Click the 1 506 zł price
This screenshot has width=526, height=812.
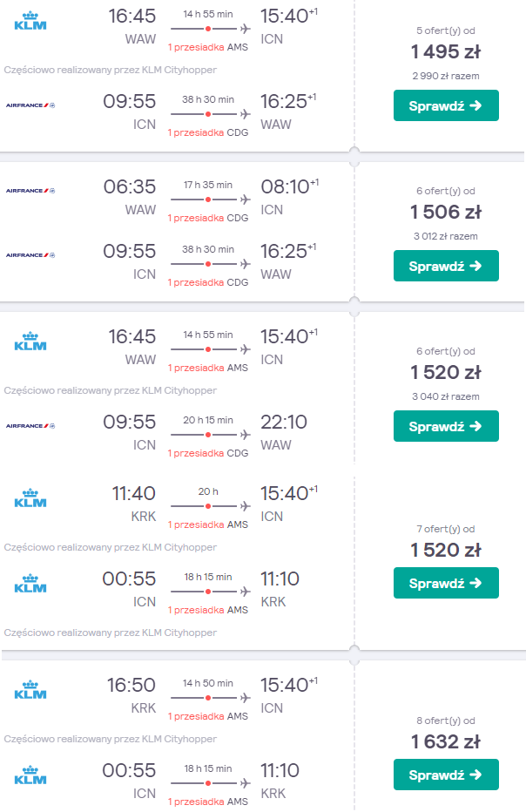pyautogui.click(x=446, y=212)
